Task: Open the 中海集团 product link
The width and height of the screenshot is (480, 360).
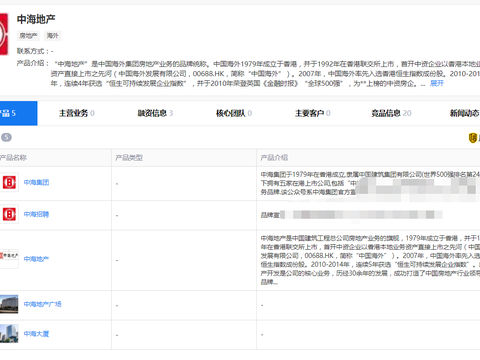Action: tap(36, 182)
